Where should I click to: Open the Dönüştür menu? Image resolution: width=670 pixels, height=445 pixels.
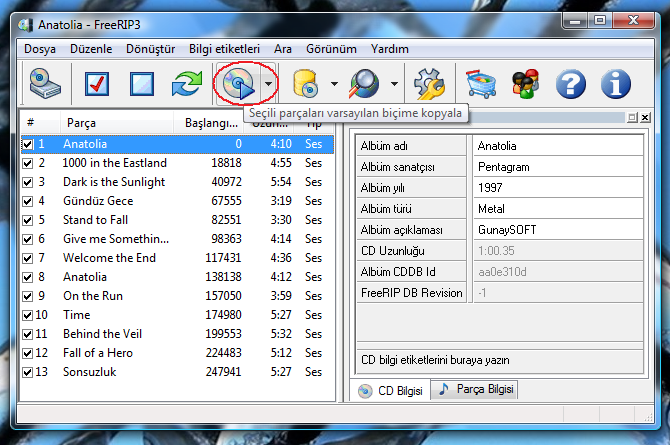(150, 49)
